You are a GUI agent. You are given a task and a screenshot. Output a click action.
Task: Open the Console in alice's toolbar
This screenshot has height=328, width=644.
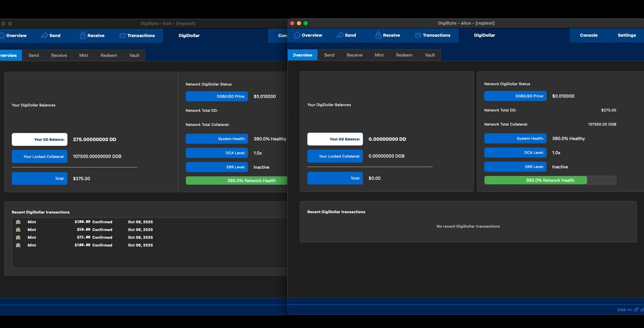point(589,35)
